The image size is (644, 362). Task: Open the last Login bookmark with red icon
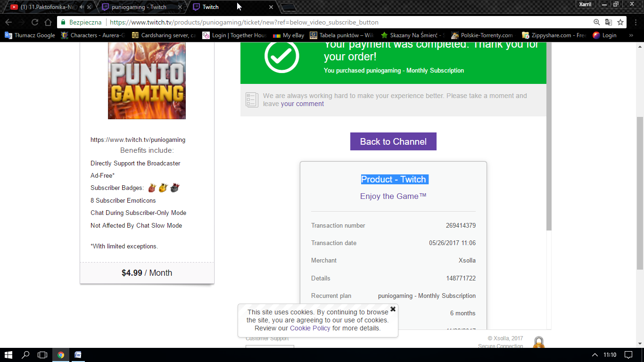pyautogui.click(x=605, y=35)
